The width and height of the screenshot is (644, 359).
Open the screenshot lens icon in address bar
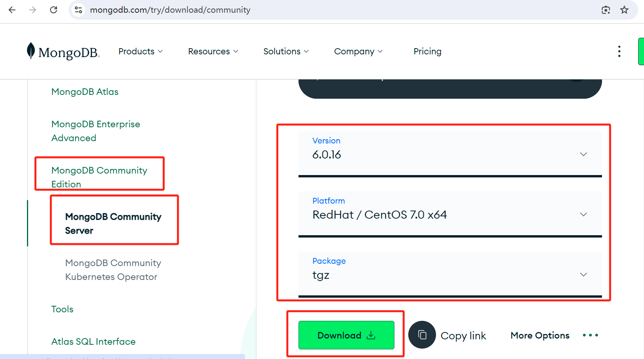pos(606,10)
